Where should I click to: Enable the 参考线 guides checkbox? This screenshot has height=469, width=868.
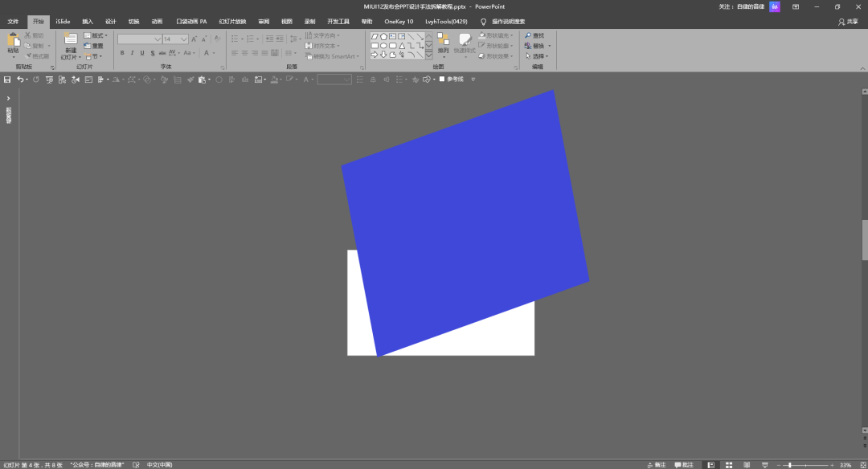(442, 80)
